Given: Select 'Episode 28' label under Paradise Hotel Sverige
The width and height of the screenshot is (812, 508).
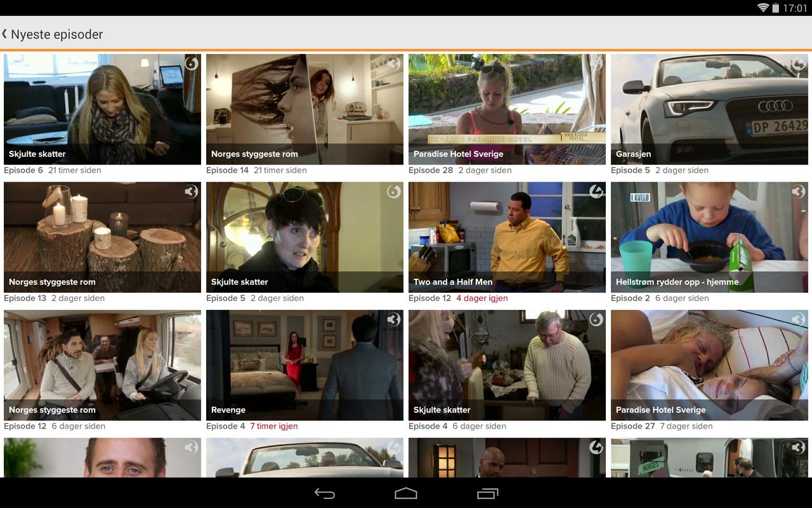Looking at the screenshot, I should 431,170.
